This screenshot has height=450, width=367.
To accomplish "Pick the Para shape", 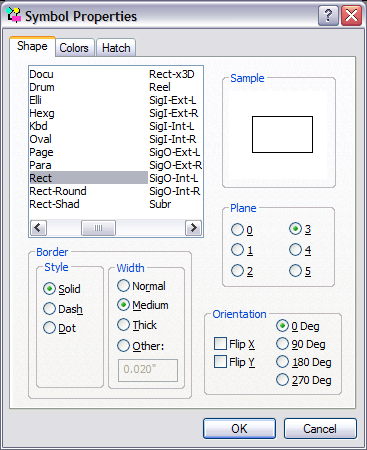I will pyautogui.click(x=40, y=165).
